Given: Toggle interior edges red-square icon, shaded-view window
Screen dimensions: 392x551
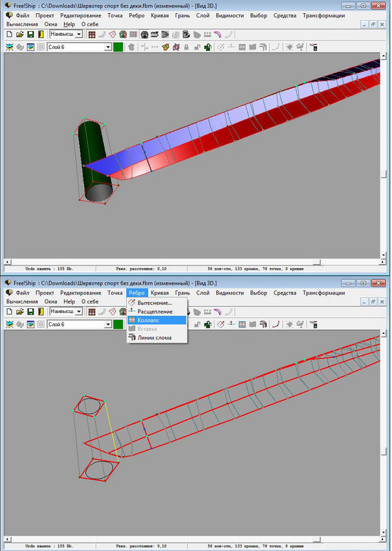Looking at the screenshot, I should pyautogui.click(x=112, y=34).
